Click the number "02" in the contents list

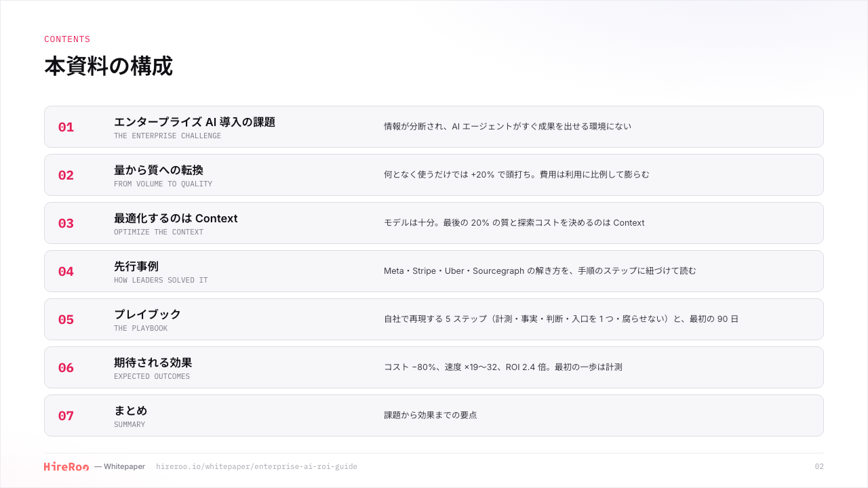pos(66,176)
